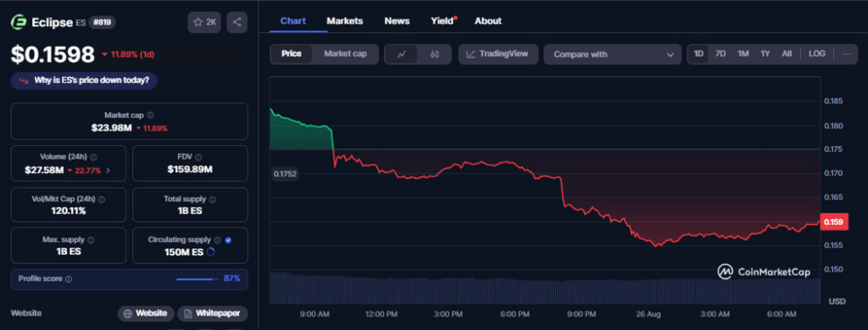This screenshot has width=868, height=330.
Task: Select the 1Y time range
Action: click(x=765, y=54)
